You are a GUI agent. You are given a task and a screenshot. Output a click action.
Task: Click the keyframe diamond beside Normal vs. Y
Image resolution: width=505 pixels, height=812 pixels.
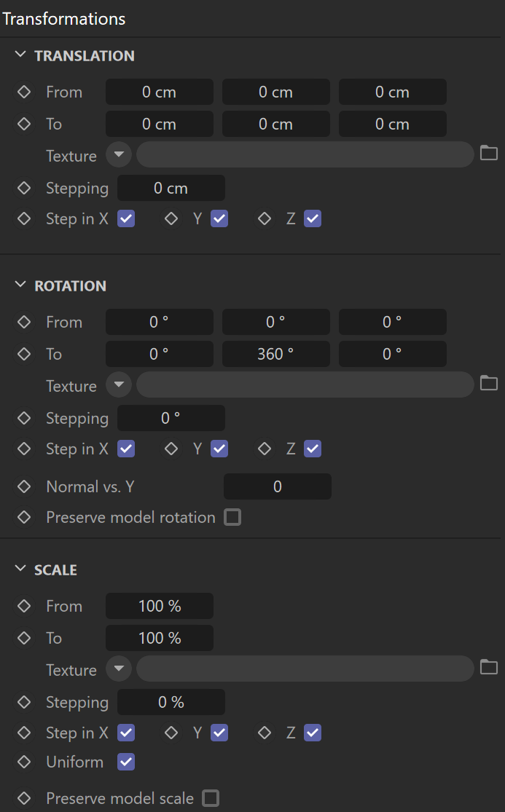click(x=24, y=486)
